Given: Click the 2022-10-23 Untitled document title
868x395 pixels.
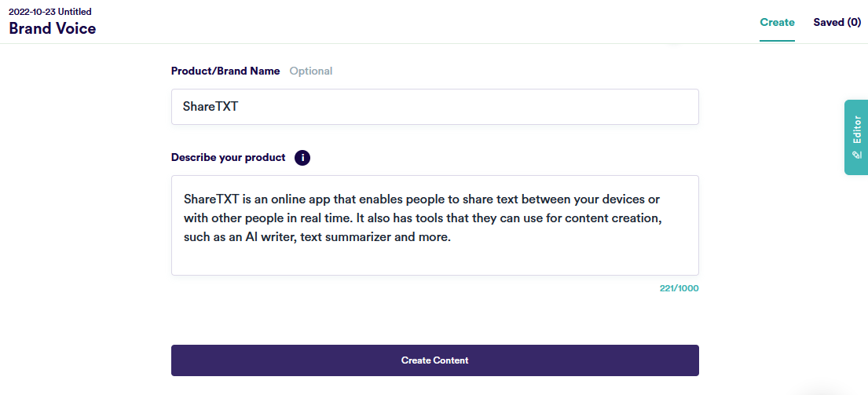Looking at the screenshot, I should 50,12.
